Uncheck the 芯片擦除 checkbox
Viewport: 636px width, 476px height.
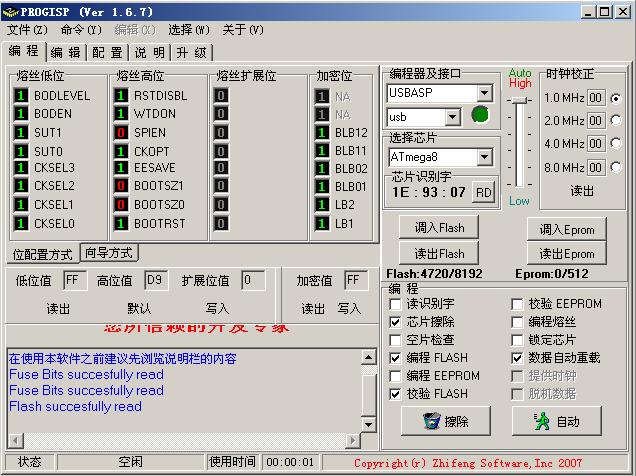(395, 322)
